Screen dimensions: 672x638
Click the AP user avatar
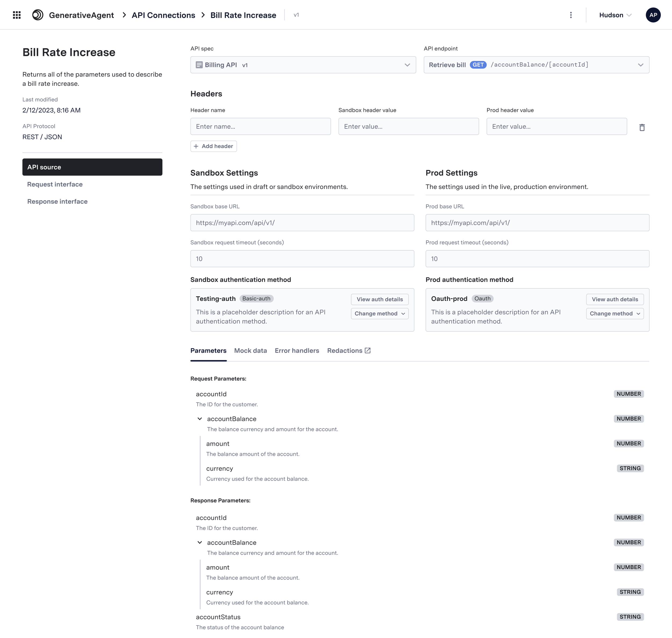point(653,15)
